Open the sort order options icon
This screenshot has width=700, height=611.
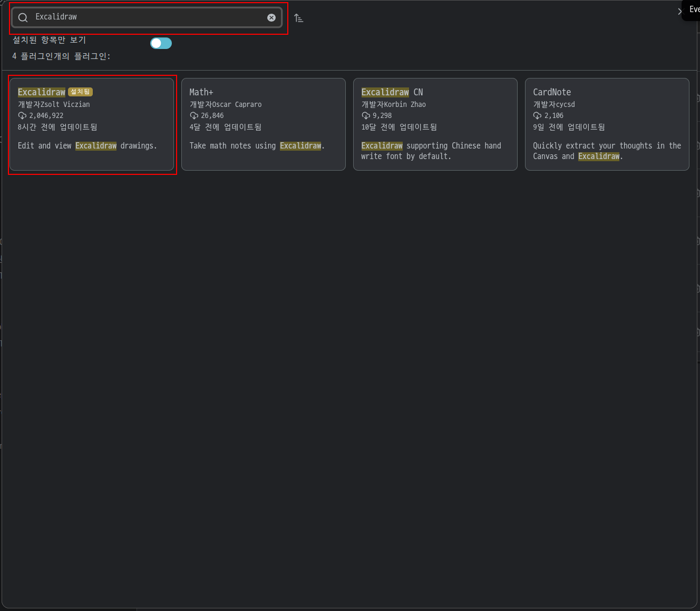pos(298,18)
